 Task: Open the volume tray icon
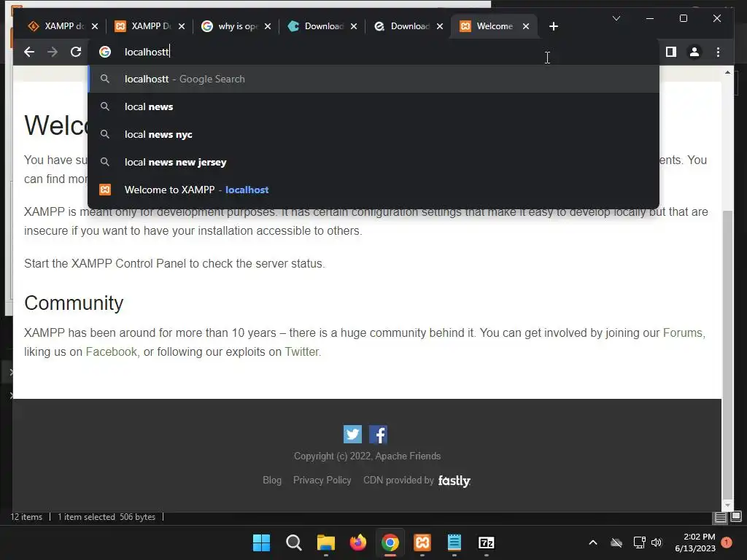pos(657,542)
